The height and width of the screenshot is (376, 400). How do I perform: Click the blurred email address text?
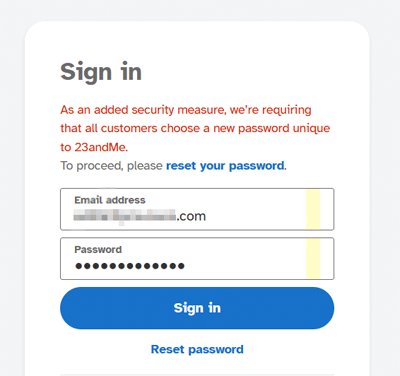point(125,215)
